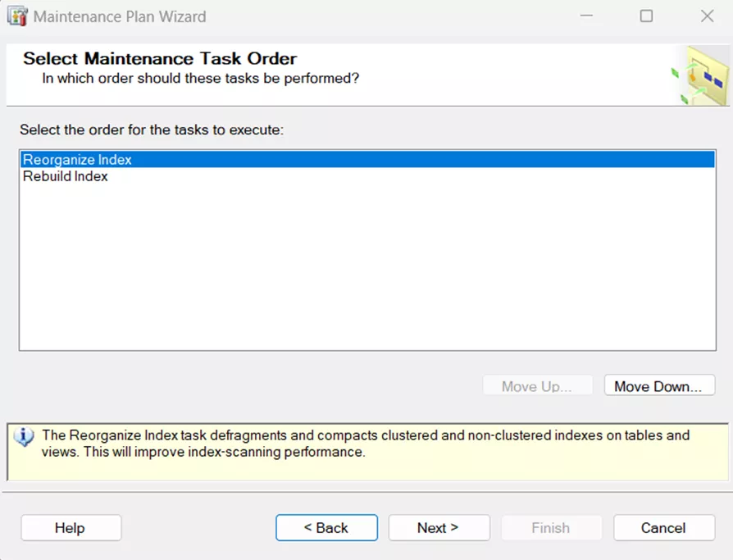Go back to the previous wizard step

pos(326,528)
